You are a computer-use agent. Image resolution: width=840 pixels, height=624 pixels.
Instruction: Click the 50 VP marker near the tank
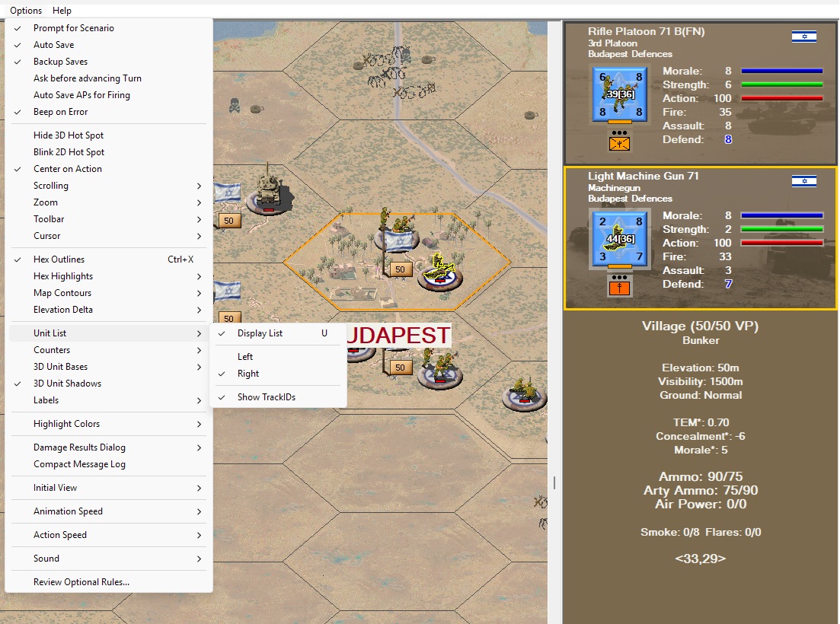[x=229, y=221]
